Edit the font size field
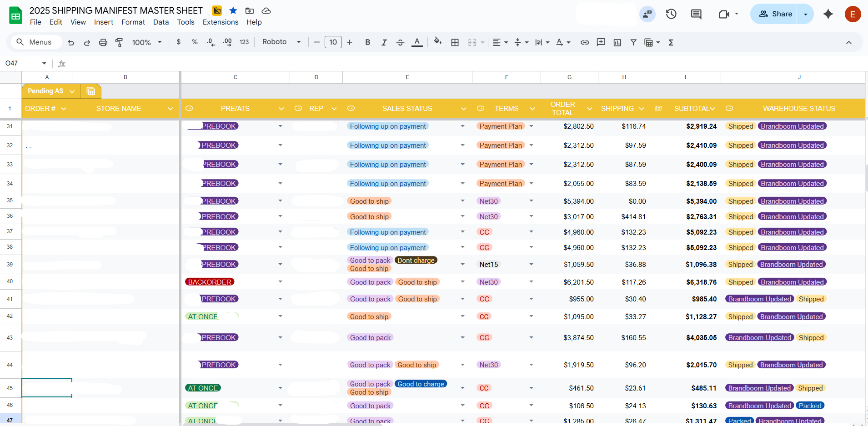The width and height of the screenshot is (868, 426). point(333,42)
